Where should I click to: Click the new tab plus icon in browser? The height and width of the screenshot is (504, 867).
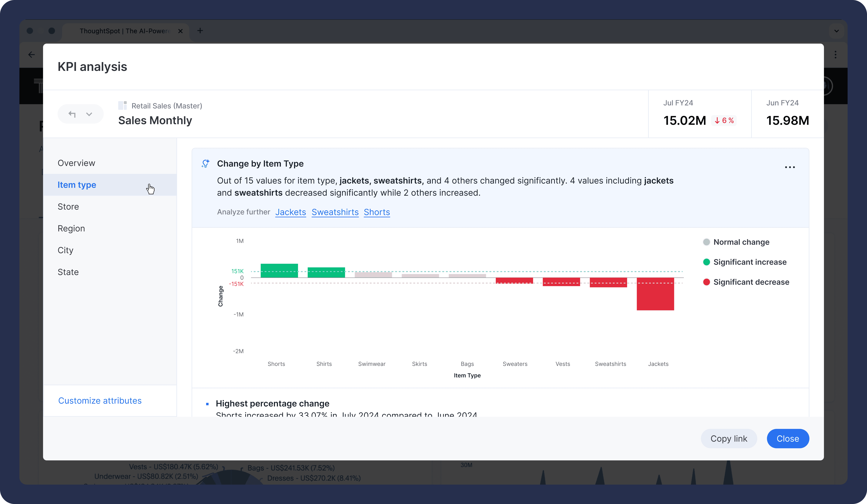coord(201,31)
